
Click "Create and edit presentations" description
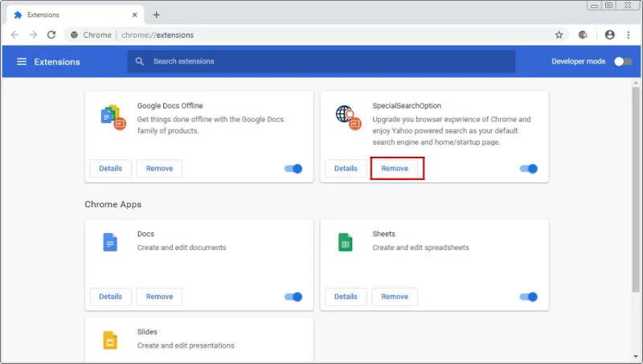point(186,346)
